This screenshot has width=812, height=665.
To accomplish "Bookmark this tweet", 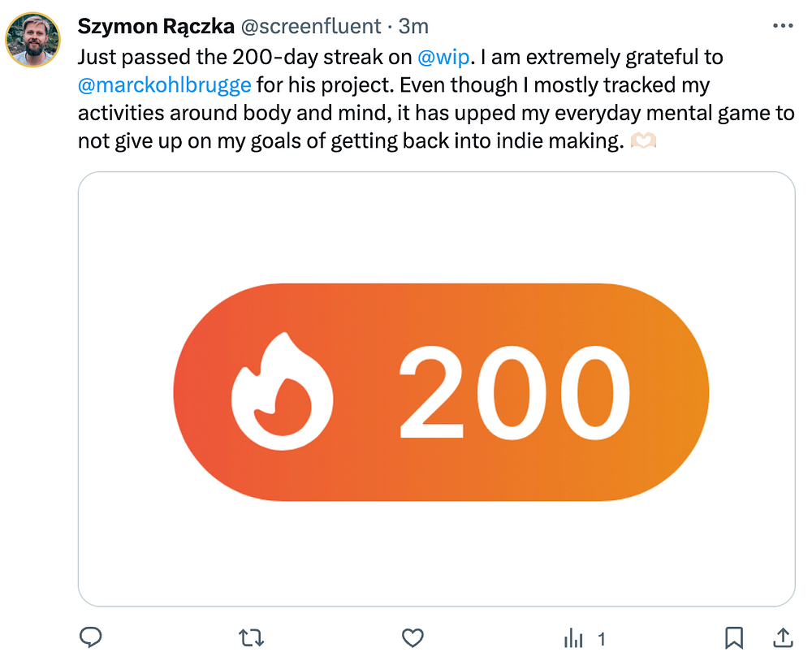I will (x=734, y=638).
